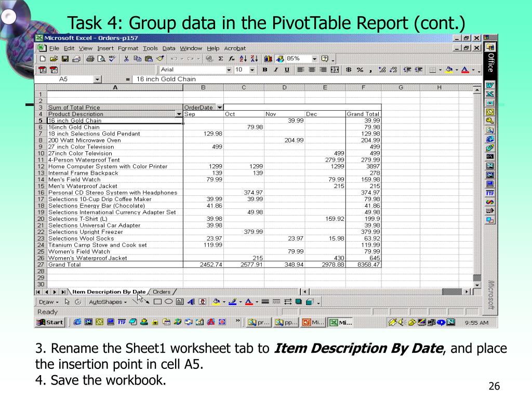Click Sort Ascending A-Z icon

(243, 59)
